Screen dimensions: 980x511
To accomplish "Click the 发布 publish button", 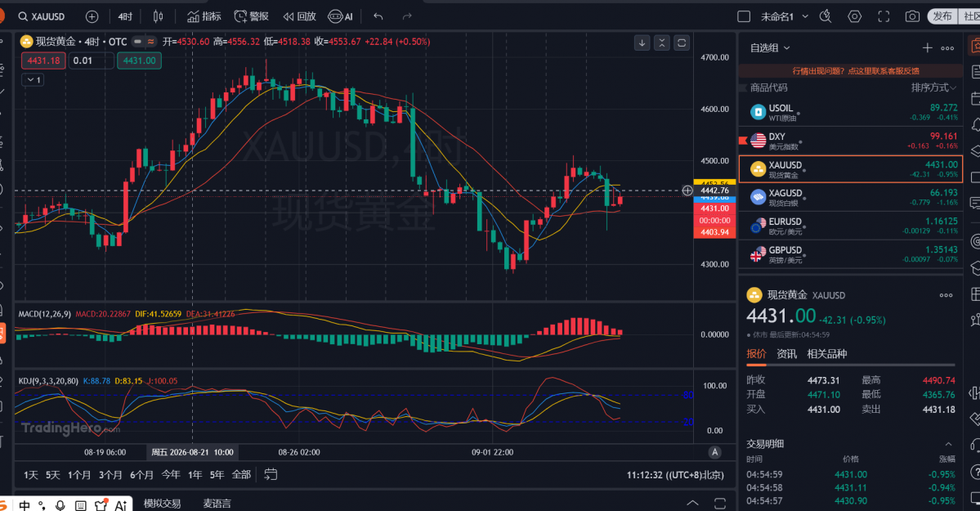I will 942,16.
